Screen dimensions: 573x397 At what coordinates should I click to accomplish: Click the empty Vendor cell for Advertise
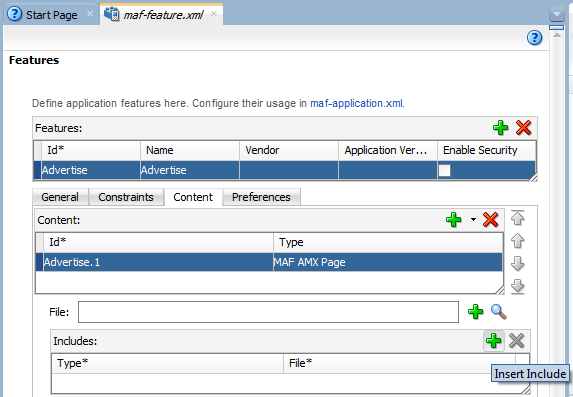(x=289, y=170)
